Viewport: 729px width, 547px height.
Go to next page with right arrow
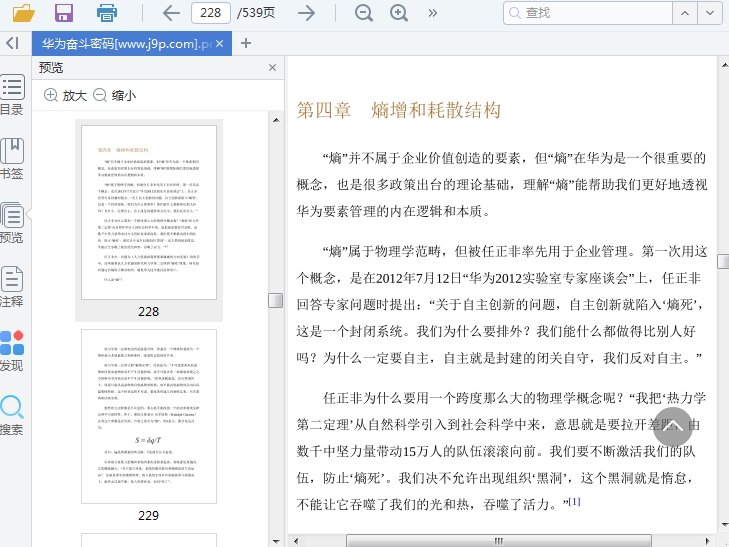click(x=307, y=13)
